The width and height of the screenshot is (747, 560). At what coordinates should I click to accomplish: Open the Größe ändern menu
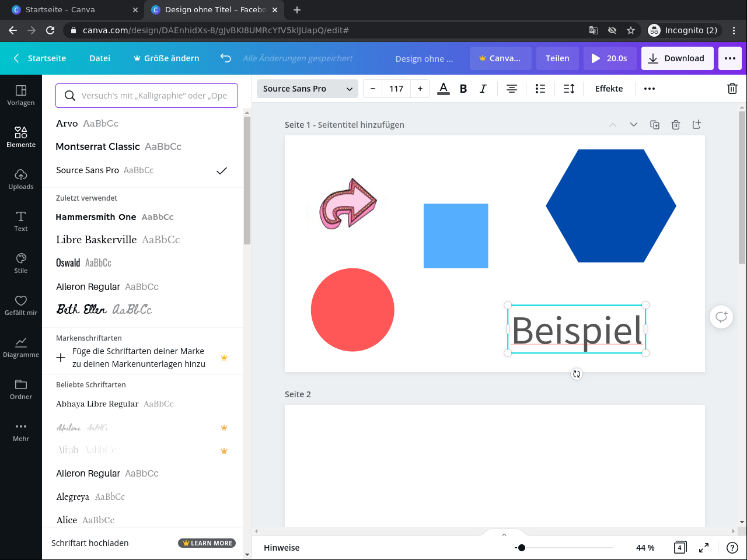click(x=166, y=58)
